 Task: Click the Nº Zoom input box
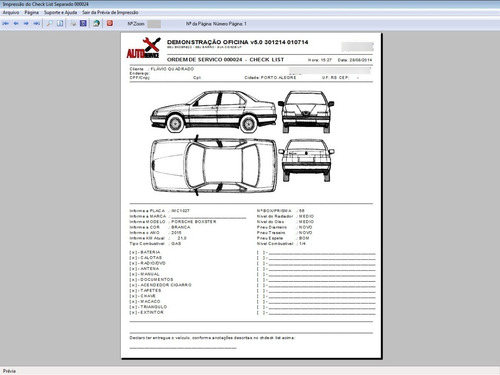(154, 24)
